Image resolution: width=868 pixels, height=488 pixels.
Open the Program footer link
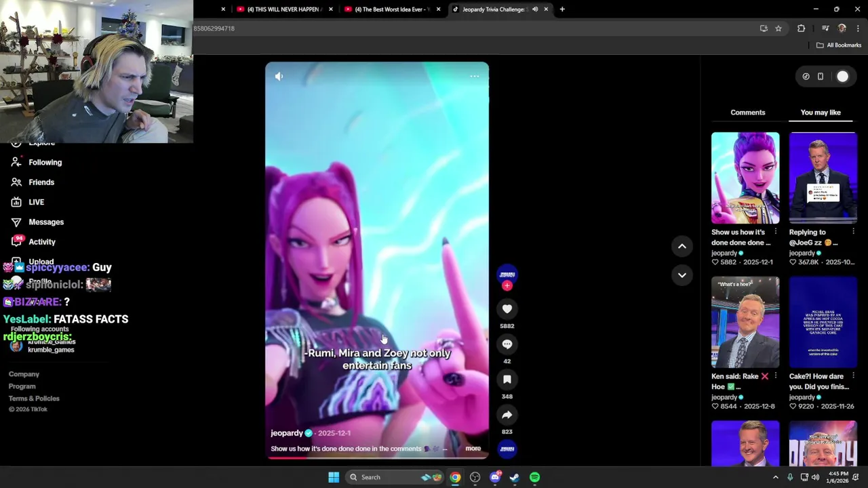22,386
